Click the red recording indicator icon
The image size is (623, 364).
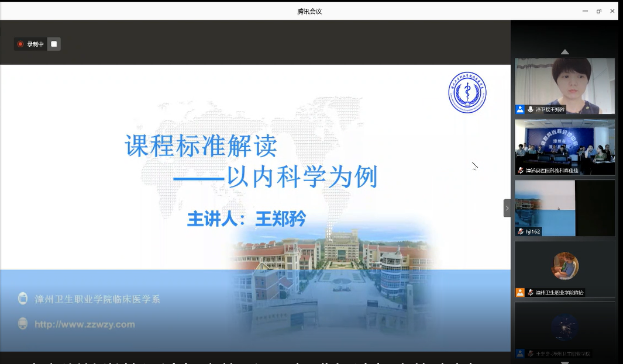coord(20,44)
